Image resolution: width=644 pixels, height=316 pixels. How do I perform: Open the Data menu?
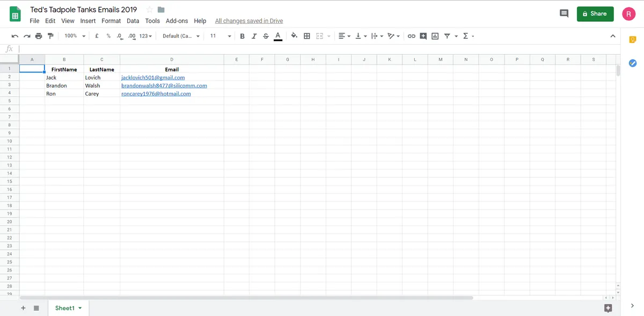point(133,21)
